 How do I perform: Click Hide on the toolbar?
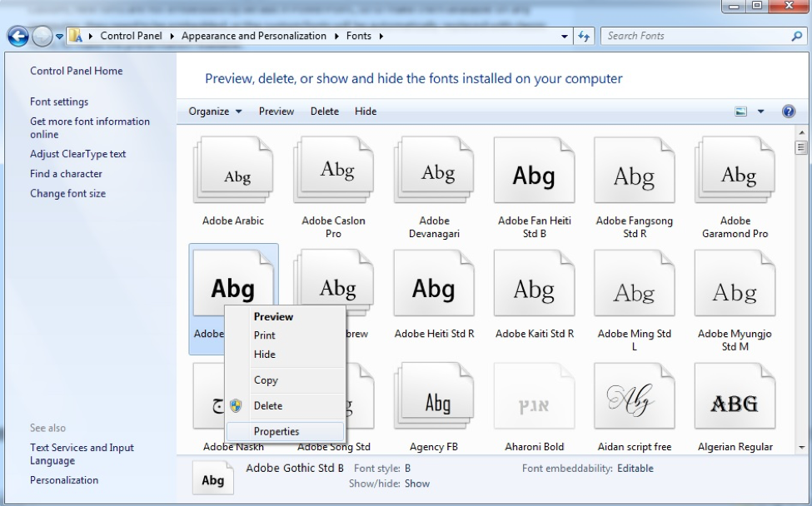pos(365,111)
